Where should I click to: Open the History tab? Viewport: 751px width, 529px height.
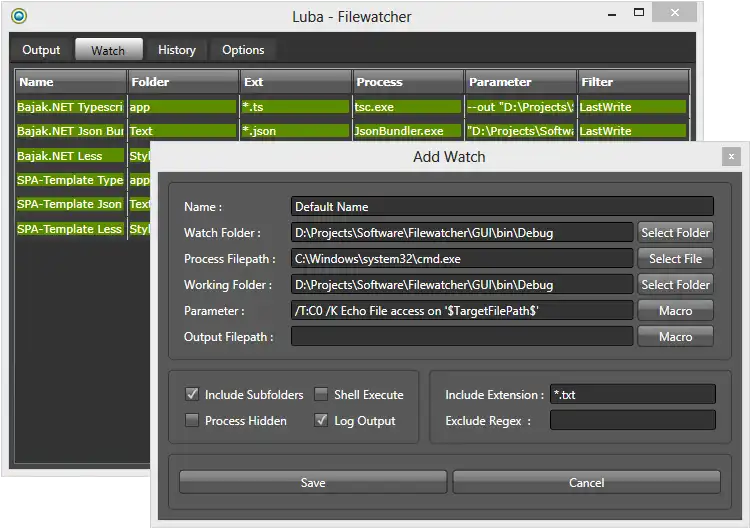tap(177, 50)
